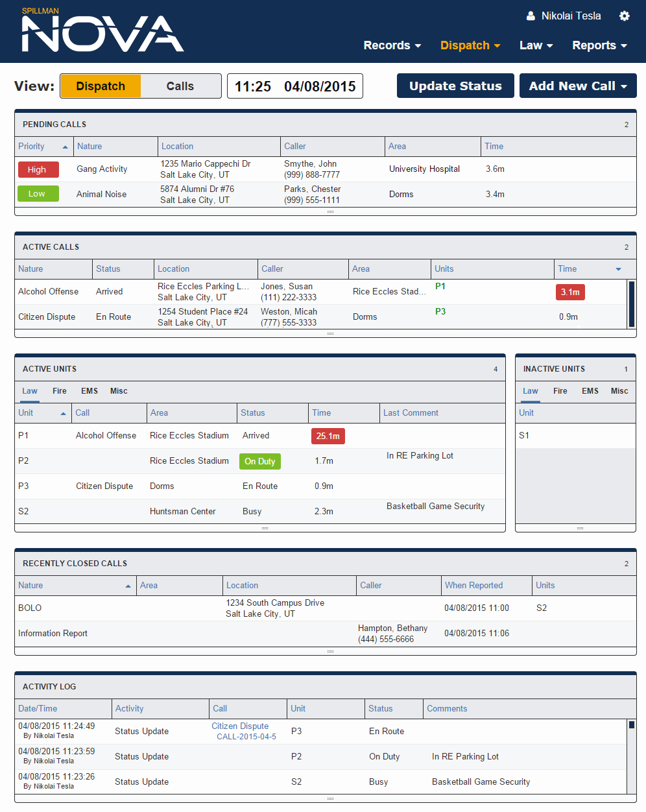Switch to the Fire tab in Active Units
This screenshot has height=812, width=646.
(x=59, y=391)
